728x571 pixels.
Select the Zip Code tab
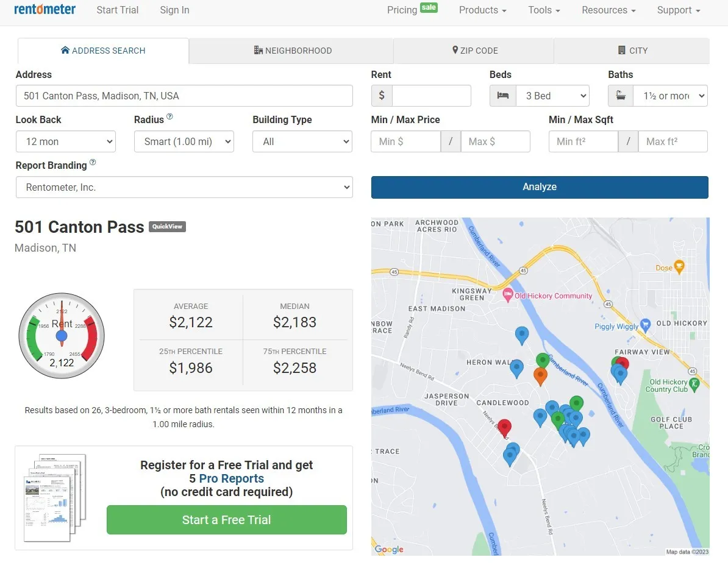pyautogui.click(x=474, y=51)
